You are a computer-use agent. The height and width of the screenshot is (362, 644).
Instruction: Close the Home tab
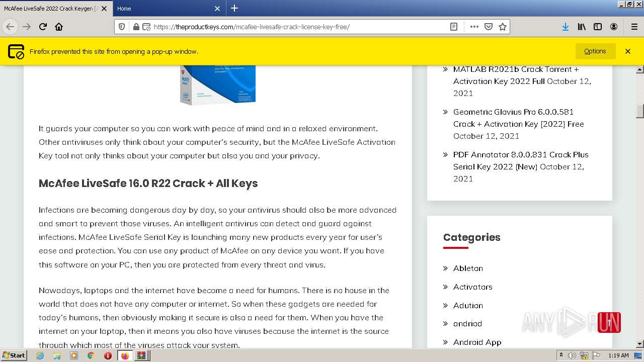click(217, 9)
